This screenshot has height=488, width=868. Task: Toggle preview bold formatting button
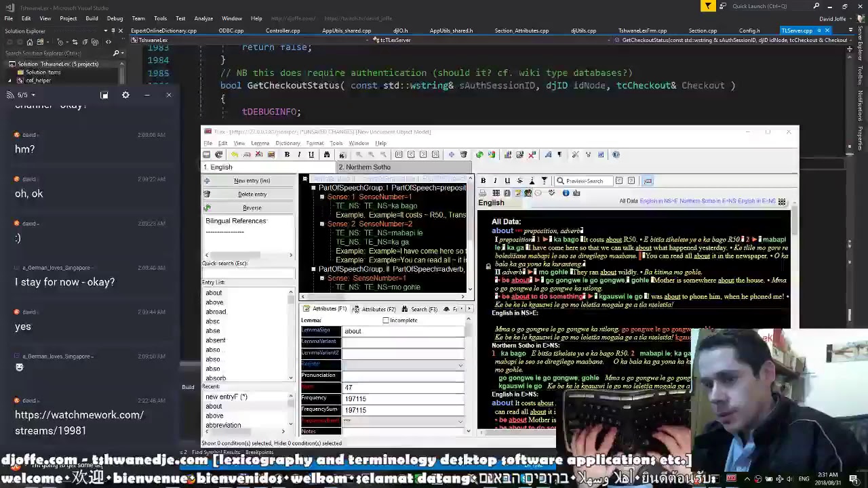[x=483, y=181]
